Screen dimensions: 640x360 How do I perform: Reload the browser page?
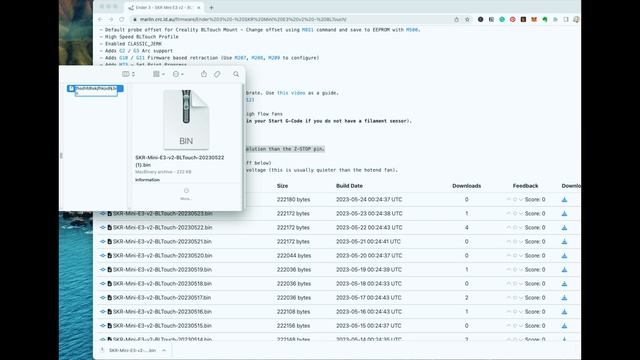pyautogui.click(x=122, y=19)
